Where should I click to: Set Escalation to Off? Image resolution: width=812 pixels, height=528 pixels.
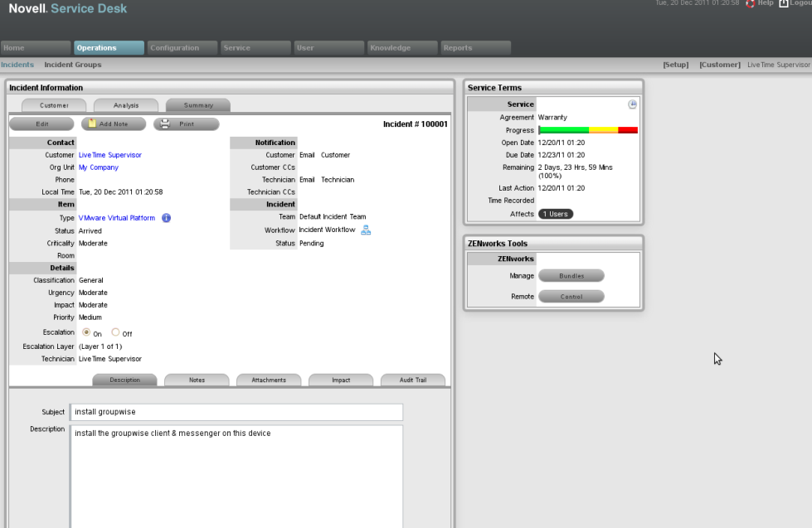click(115, 332)
